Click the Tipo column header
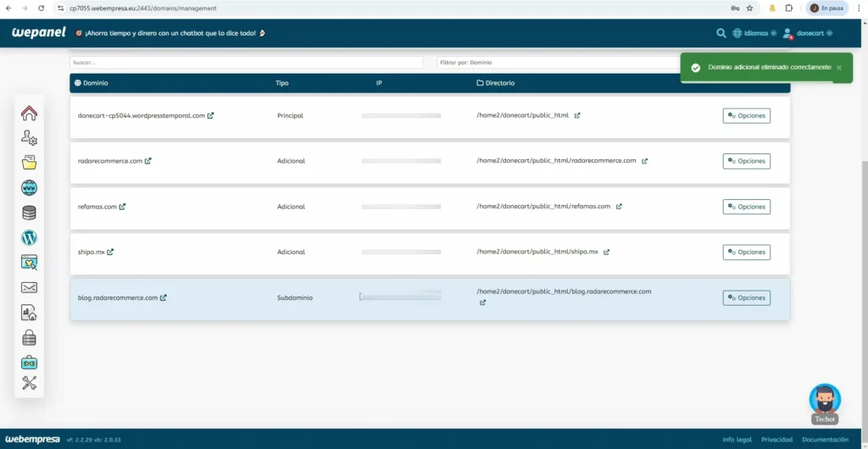Screen dimensions: 868x449 pyautogui.click(x=281, y=83)
